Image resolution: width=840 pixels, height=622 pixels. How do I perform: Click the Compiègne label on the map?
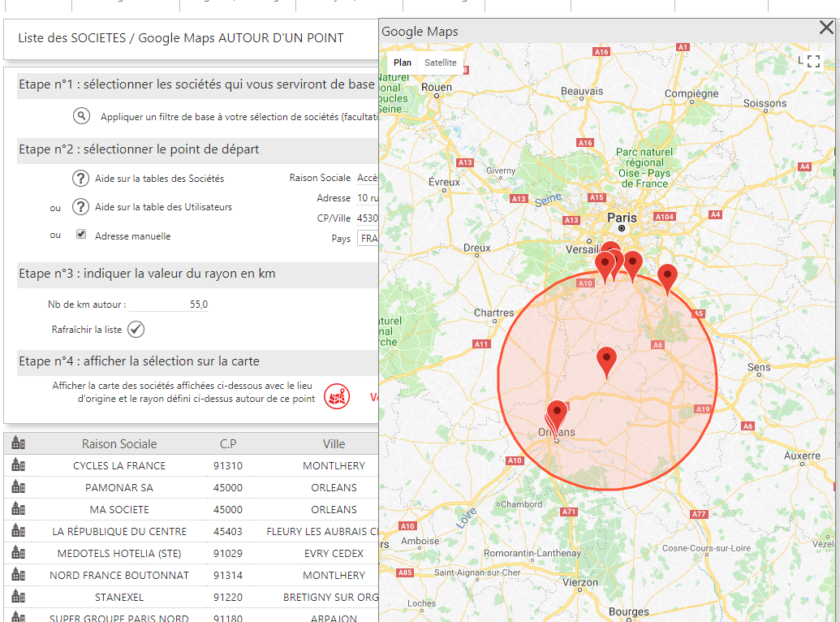[691, 94]
